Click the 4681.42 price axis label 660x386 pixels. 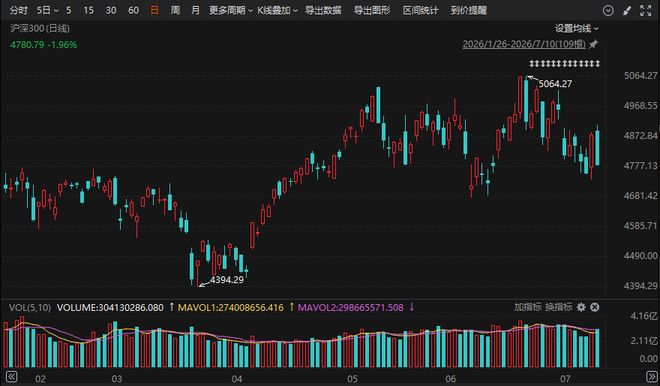(x=640, y=196)
